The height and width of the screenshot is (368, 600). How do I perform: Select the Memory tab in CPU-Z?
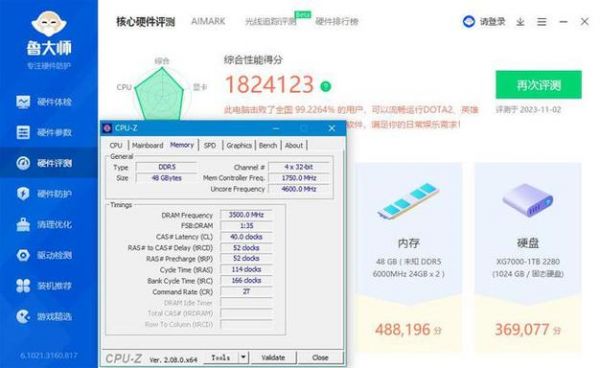click(x=182, y=145)
